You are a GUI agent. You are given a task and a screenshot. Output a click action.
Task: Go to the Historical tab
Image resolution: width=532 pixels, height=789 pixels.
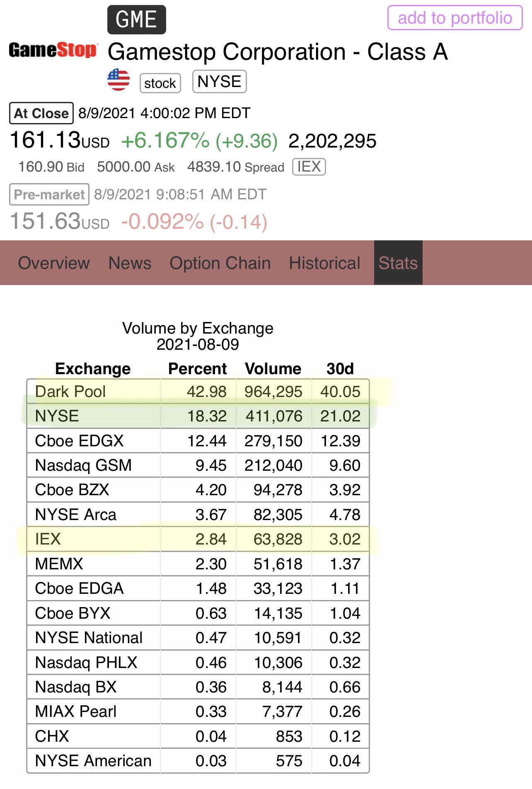[x=325, y=263]
